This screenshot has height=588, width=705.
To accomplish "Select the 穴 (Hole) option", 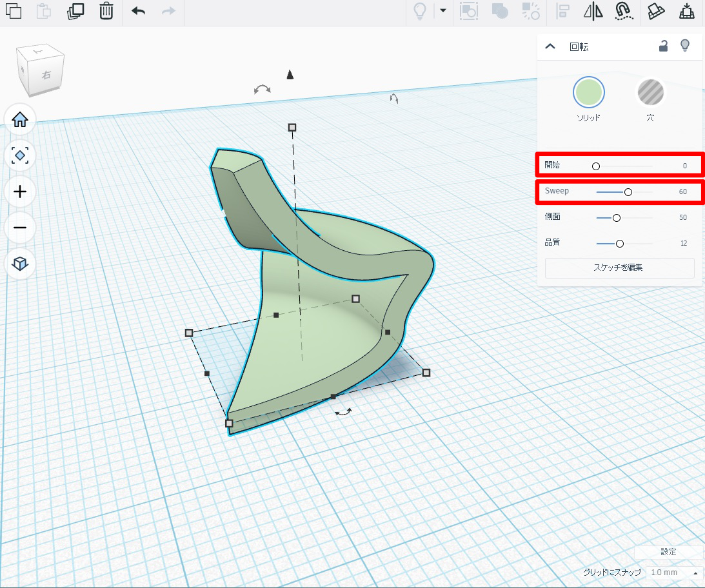I will coord(650,93).
